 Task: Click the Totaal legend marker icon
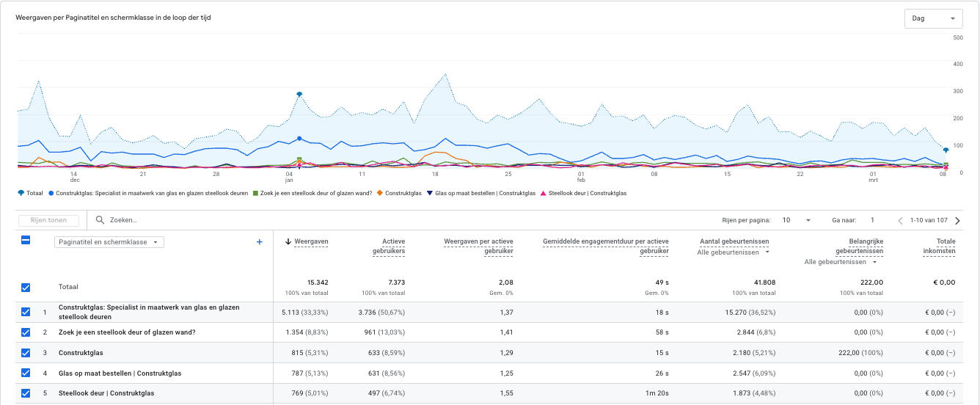click(x=20, y=194)
